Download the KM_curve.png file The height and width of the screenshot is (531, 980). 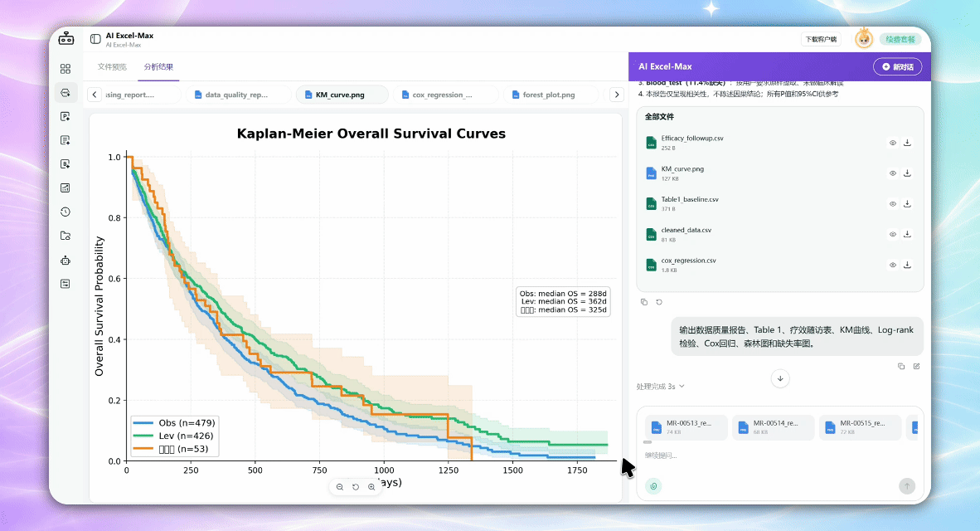908,173
